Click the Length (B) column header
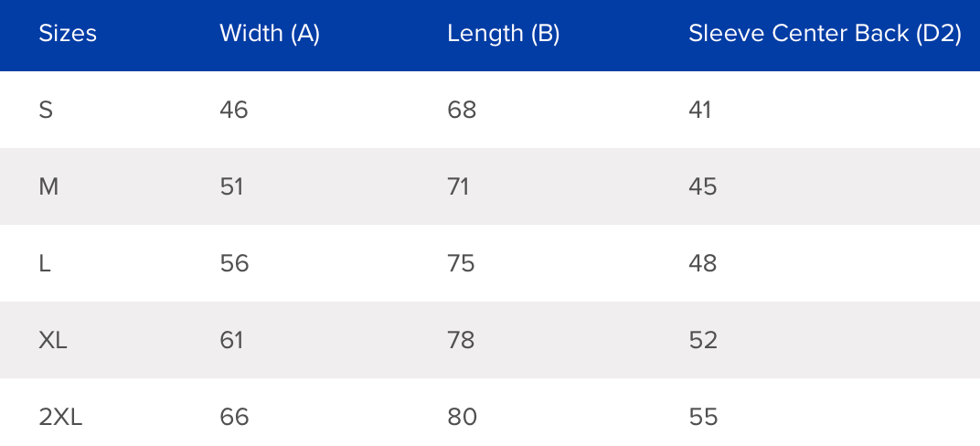Image resolution: width=980 pixels, height=446 pixels. pyautogui.click(x=503, y=35)
